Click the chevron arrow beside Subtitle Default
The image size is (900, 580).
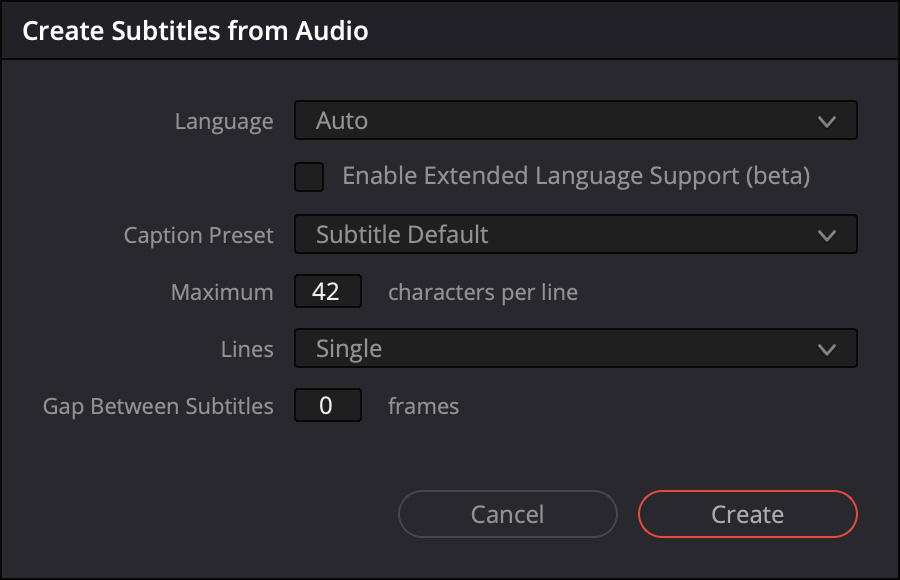pos(826,236)
